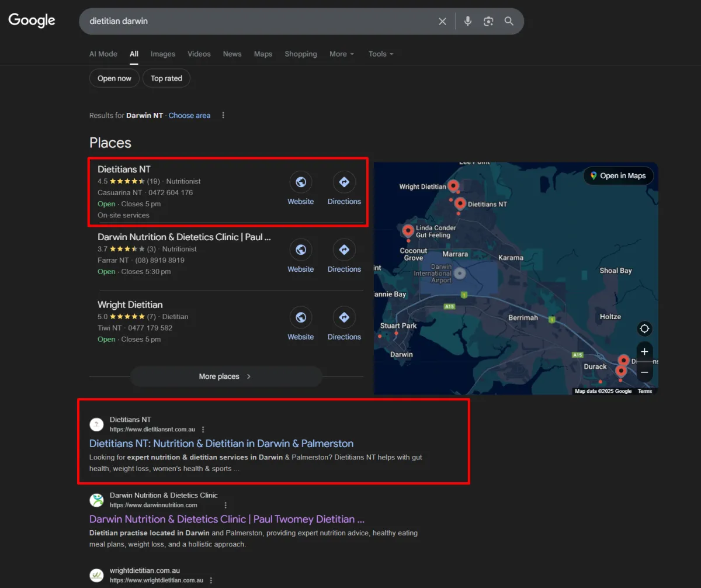This screenshot has height=588, width=701.
Task: Open Dietitians NT Darwin & Palmerston result
Action: pos(221,444)
